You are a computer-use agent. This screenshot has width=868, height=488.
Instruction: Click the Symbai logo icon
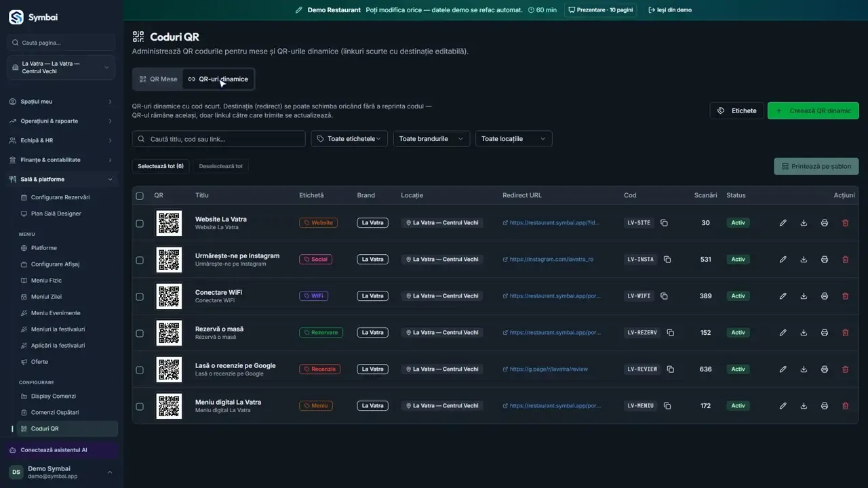click(x=16, y=17)
